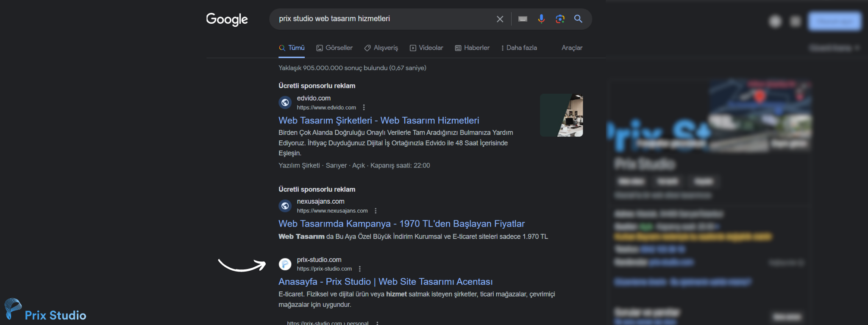Click the prix-studio.com favicon
This screenshot has height=325, width=868.
tap(285, 264)
